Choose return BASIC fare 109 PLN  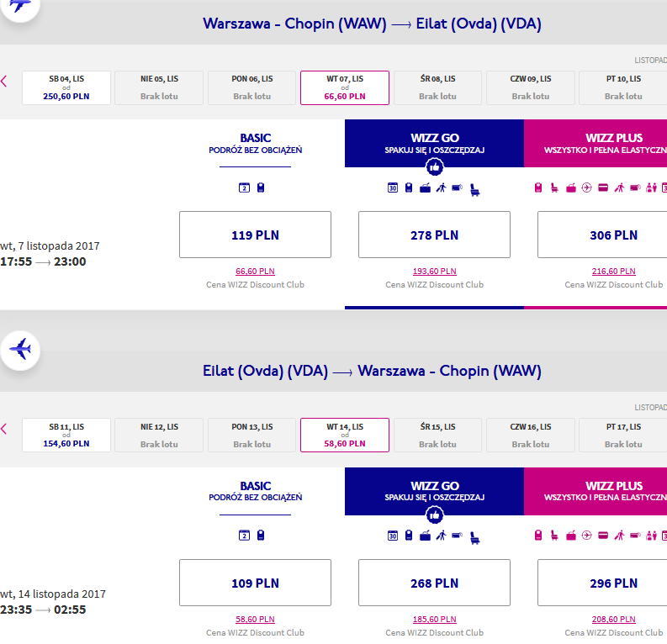coord(255,583)
